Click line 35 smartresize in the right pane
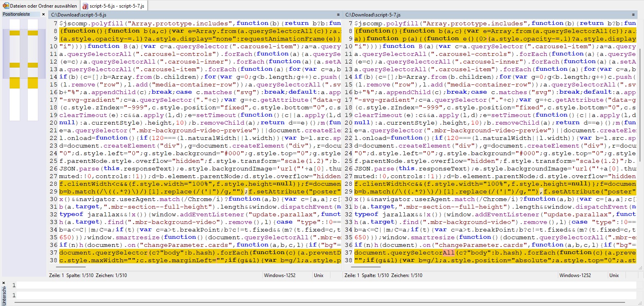Image resolution: width=644 pixels, height=306 pixels. click(x=495, y=237)
